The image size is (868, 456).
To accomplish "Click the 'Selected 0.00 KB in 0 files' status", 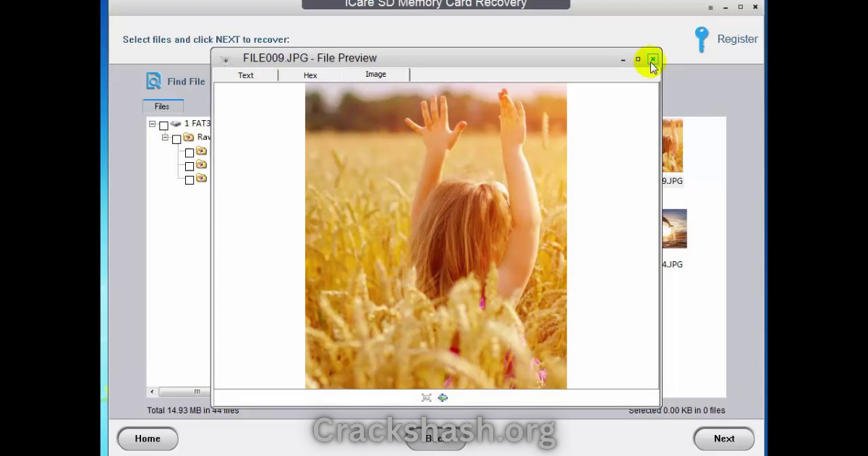I will [x=676, y=410].
